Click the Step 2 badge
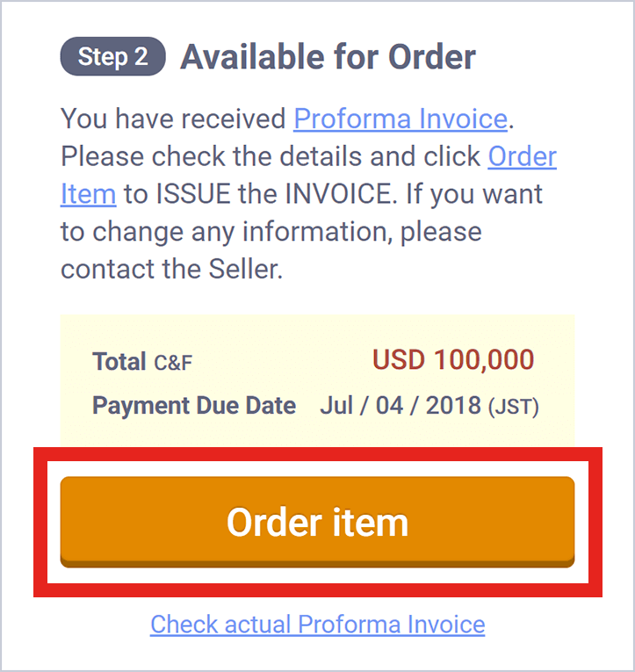 point(112,58)
